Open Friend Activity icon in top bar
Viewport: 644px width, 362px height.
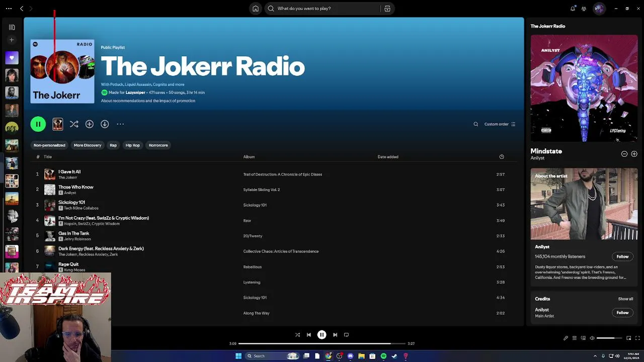584,9
